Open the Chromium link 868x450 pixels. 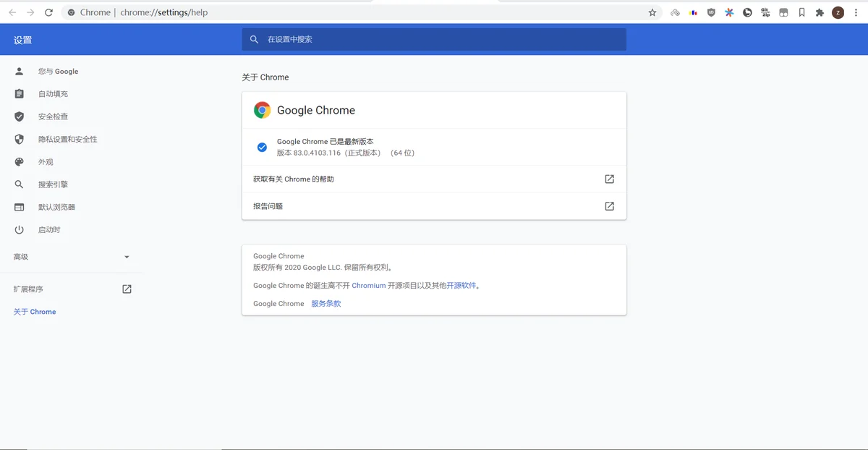pos(369,286)
